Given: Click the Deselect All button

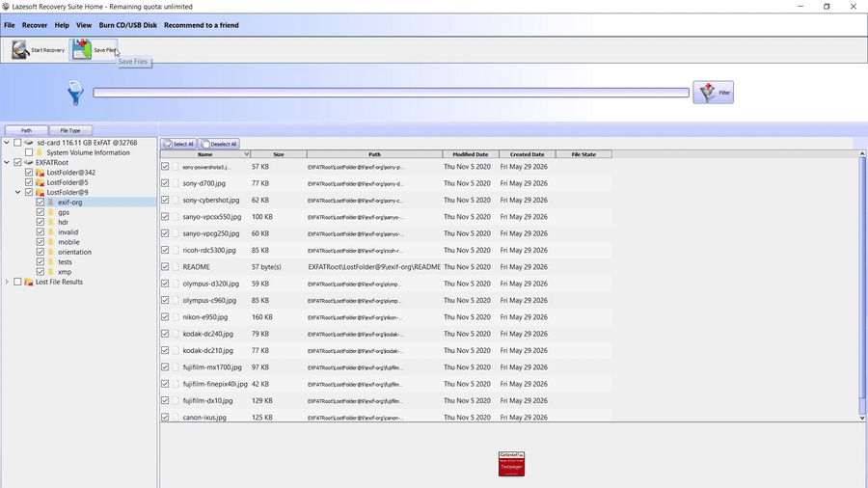Looking at the screenshot, I should point(219,144).
